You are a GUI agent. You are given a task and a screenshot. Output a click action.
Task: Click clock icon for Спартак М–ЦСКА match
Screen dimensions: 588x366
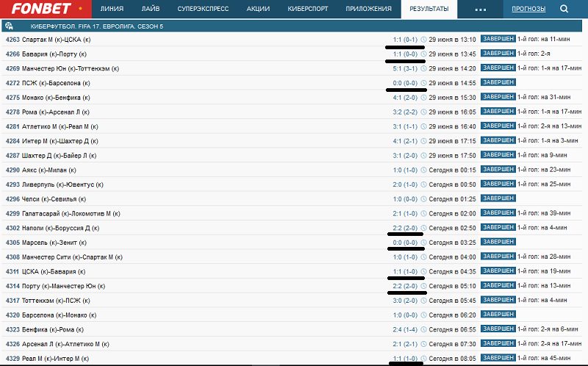pos(423,40)
